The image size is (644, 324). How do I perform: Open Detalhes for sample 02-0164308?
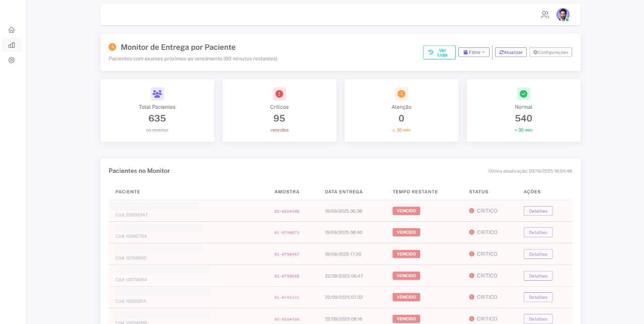538,211
